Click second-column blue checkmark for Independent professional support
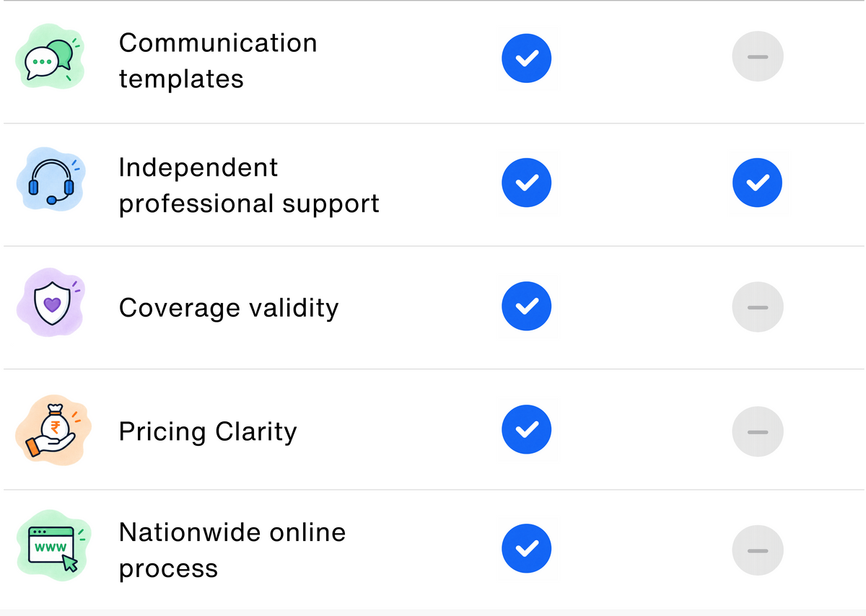The height and width of the screenshot is (616, 866). 757,182
